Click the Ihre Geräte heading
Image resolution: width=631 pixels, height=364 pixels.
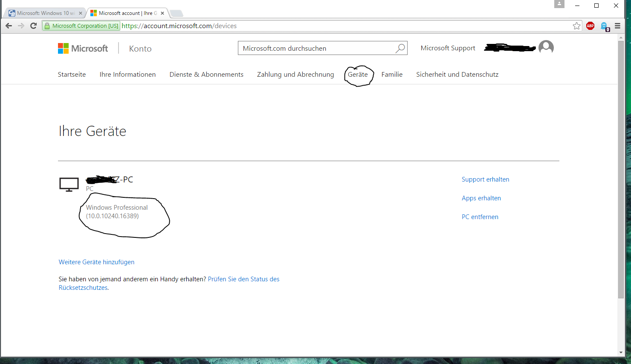tap(93, 131)
